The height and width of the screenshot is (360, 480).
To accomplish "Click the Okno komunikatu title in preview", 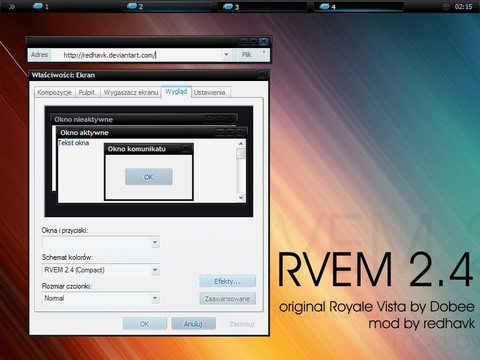I will (137, 149).
